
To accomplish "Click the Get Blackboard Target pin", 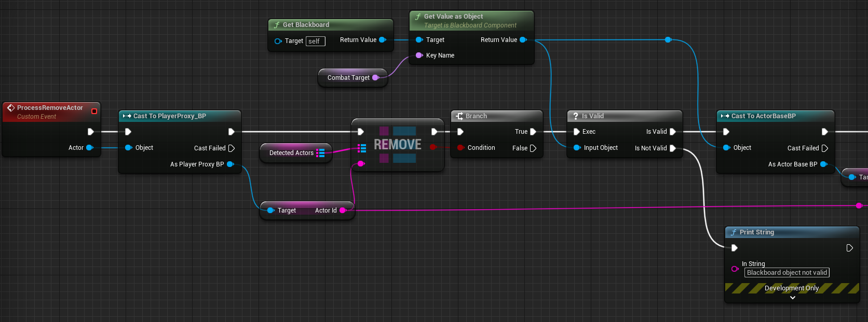I will 278,41.
